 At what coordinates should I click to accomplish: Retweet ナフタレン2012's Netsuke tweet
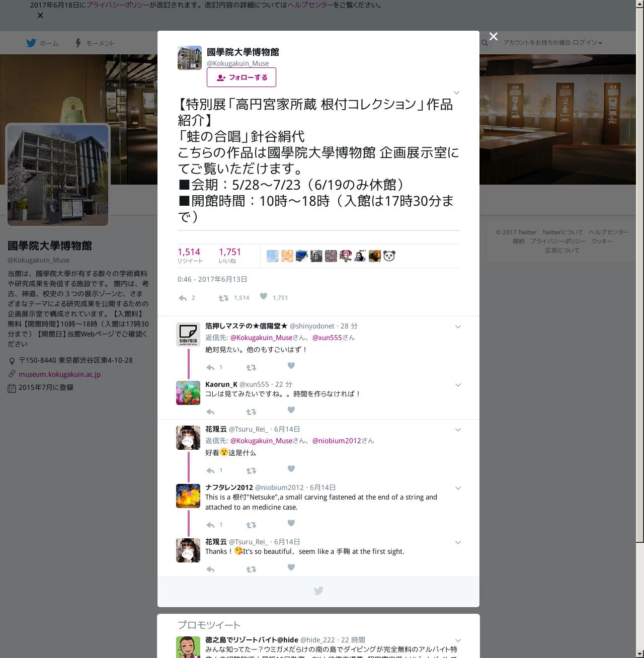pos(251,525)
